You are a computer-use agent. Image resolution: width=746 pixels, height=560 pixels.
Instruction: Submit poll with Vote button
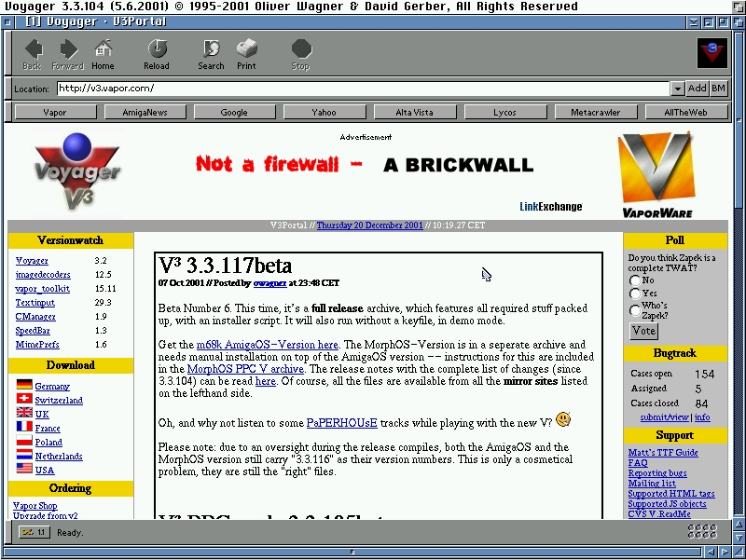[643, 331]
